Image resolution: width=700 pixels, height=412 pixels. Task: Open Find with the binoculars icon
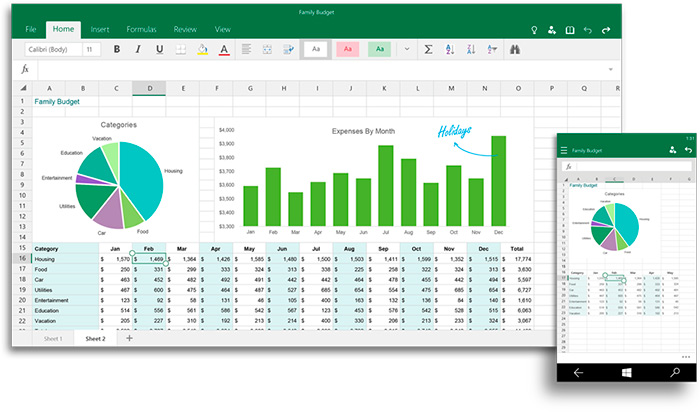[x=516, y=49]
